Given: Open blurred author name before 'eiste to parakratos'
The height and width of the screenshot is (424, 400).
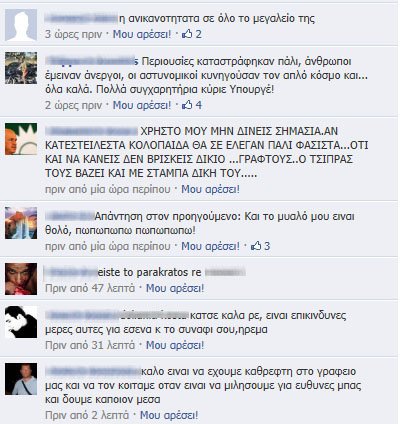Looking at the screenshot, I should [x=71, y=272].
